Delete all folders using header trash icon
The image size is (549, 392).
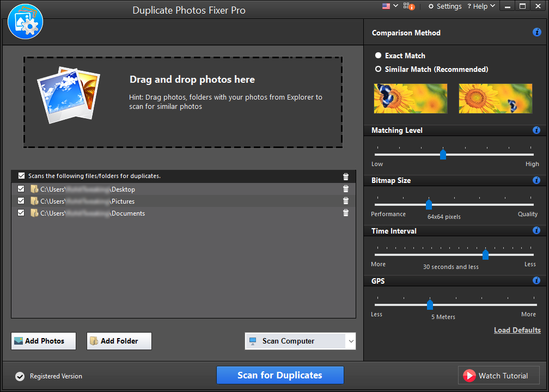345,176
